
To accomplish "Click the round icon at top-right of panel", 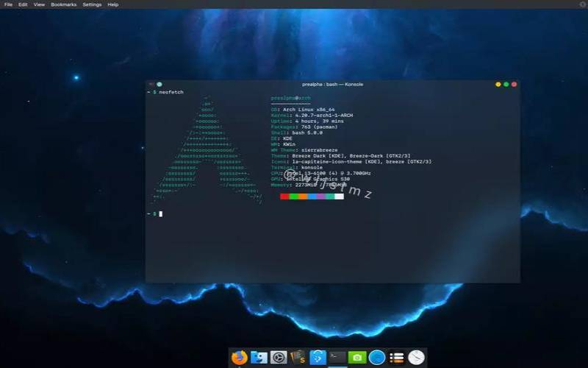I will pos(584,4).
